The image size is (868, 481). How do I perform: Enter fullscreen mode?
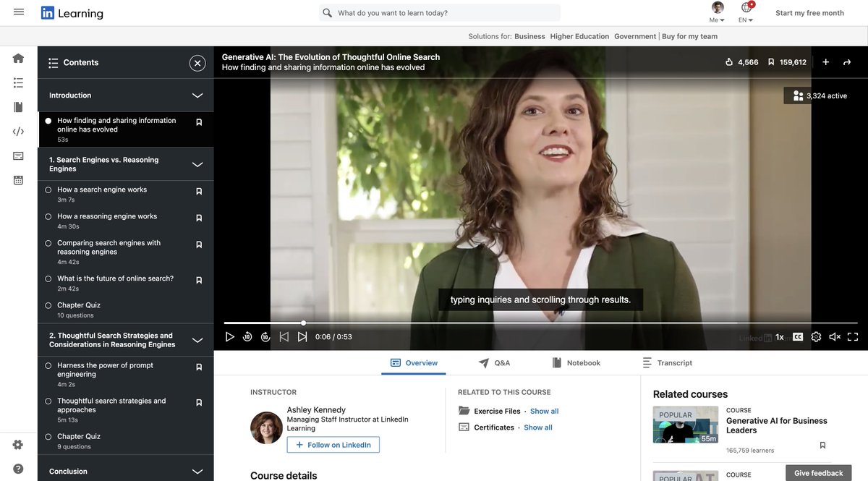(853, 337)
